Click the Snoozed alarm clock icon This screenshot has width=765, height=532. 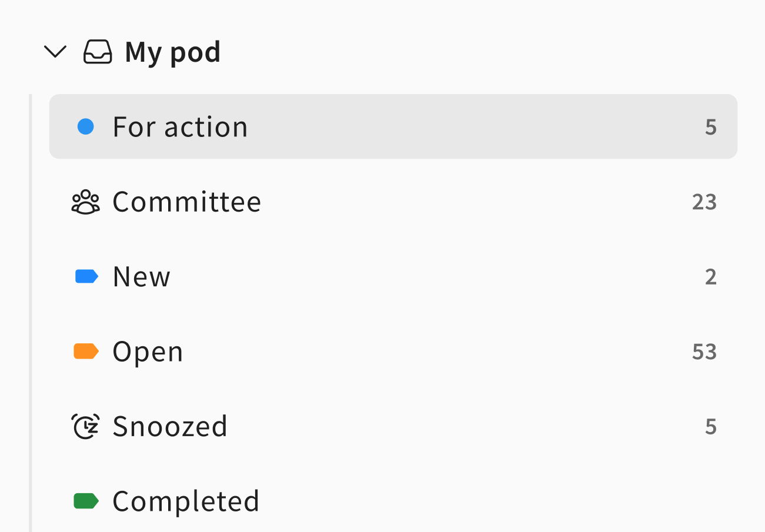(86, 426)
